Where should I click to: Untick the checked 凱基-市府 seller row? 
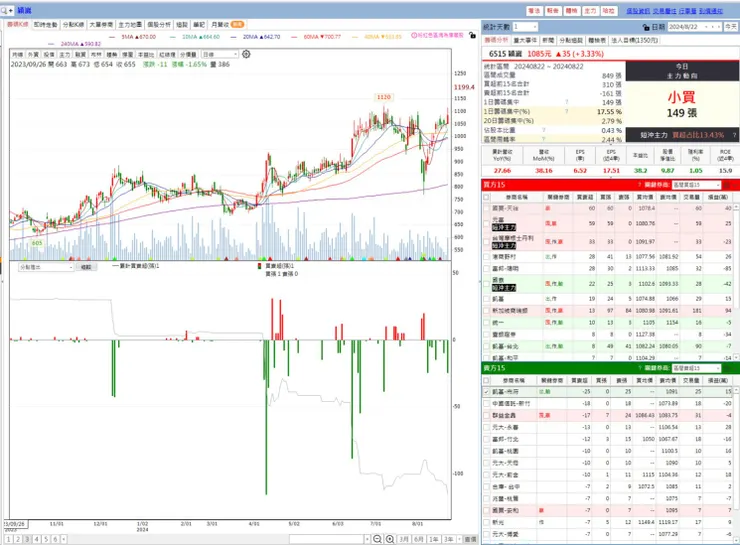point(486,392)
